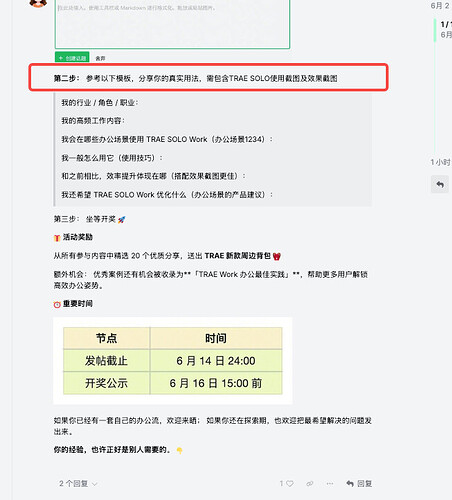Click inside the Markdown editor text area
This screenshot has height=500, width=452.
click(172, 25)
